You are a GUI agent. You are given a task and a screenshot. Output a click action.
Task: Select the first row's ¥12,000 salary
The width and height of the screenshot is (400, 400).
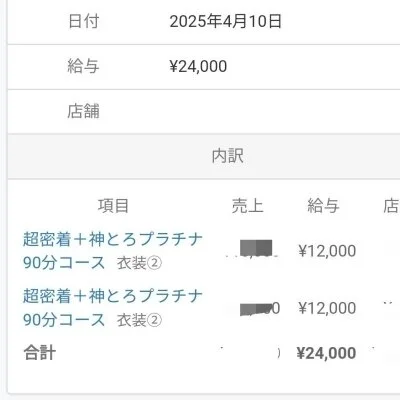pos(327,251)
